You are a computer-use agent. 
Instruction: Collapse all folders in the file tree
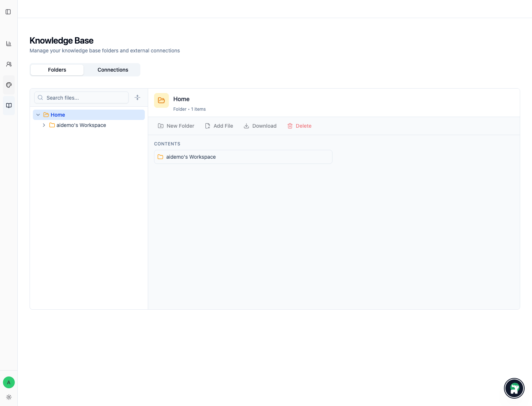(137, 97)
